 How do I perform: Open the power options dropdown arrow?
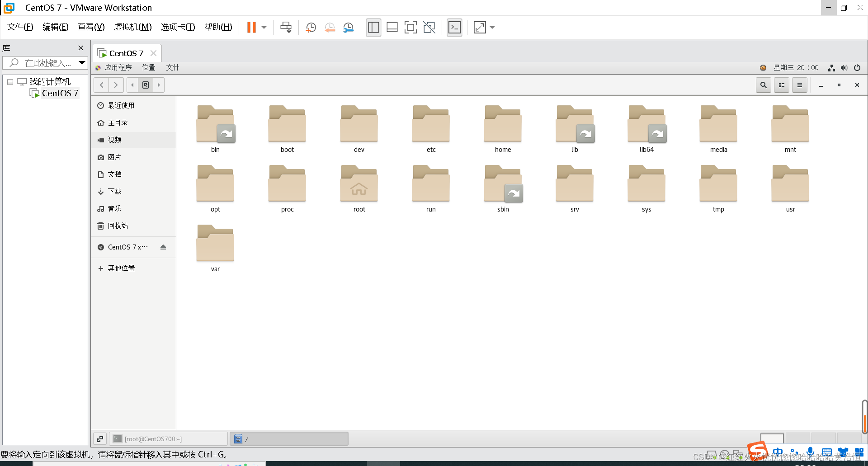[x=264, y=28]
